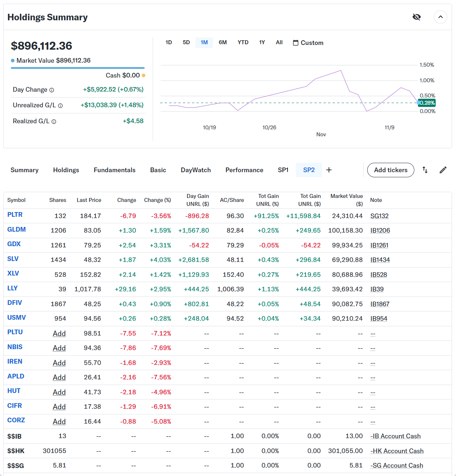
Task: Toggle hide balances eye icon
Action: [416, 17]
